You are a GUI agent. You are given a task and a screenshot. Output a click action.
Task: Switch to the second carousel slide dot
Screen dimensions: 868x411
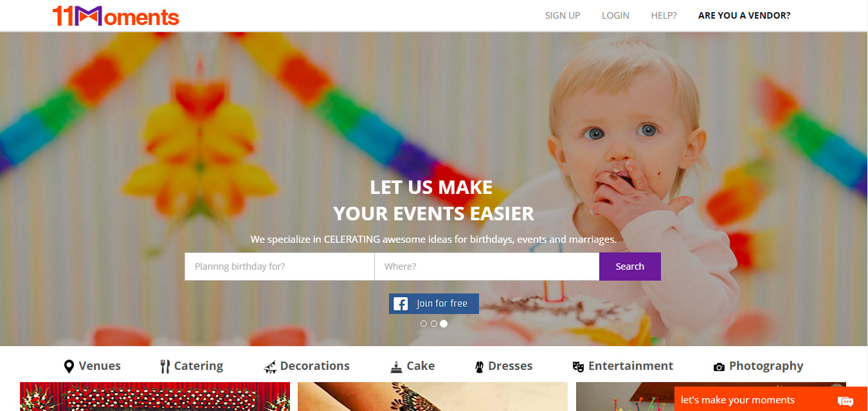(x=434, y=324)
